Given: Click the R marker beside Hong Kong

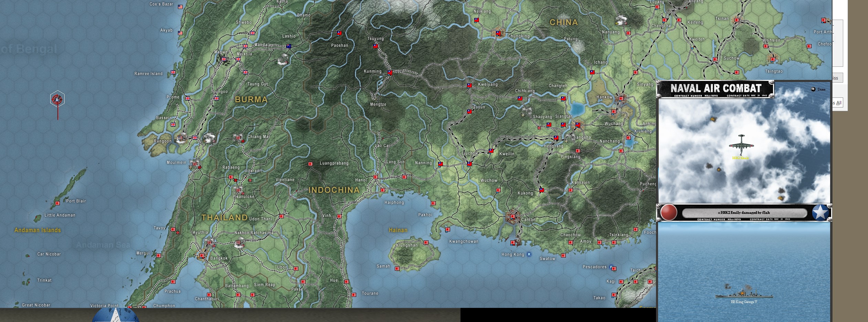Looking at the screenshot, I should (x=529, y=255).
